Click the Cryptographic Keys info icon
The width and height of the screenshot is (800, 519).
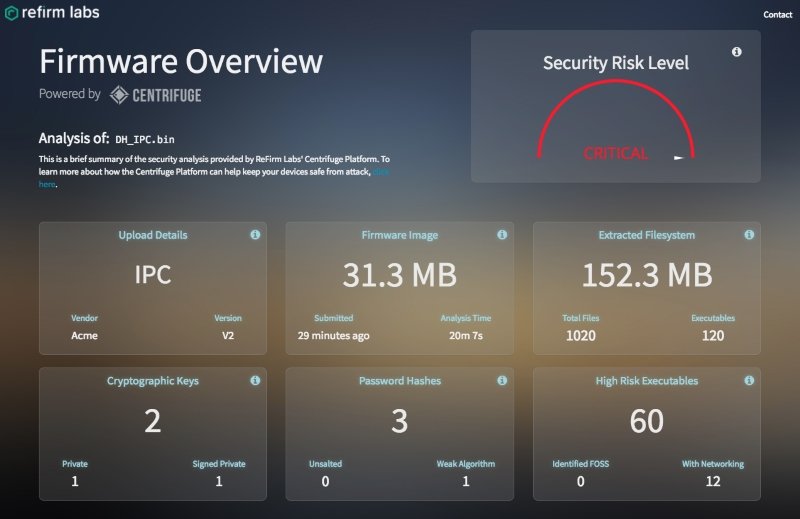coord(255,380)
